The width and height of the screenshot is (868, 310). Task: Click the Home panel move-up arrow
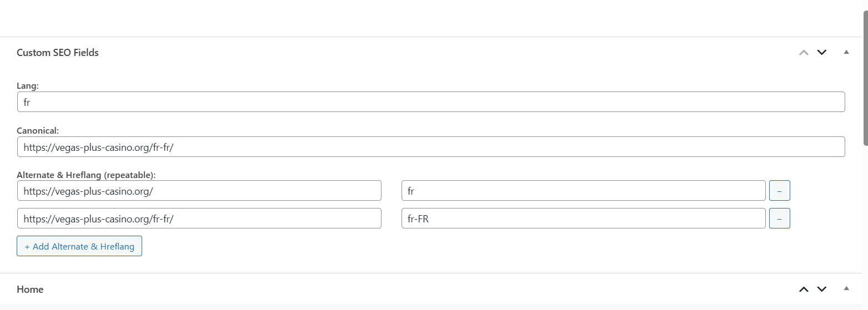[x=804, y=289]
